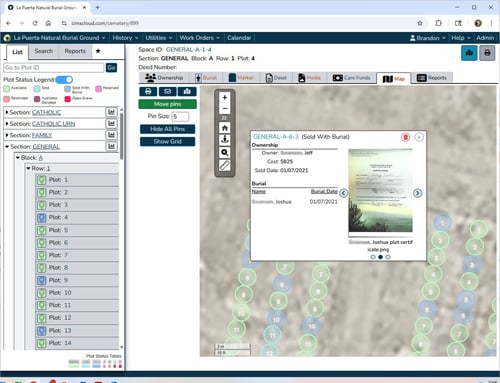The image size is (500, 383).
Task: Click the Go to Plot ID field
Action: [54, 68]
